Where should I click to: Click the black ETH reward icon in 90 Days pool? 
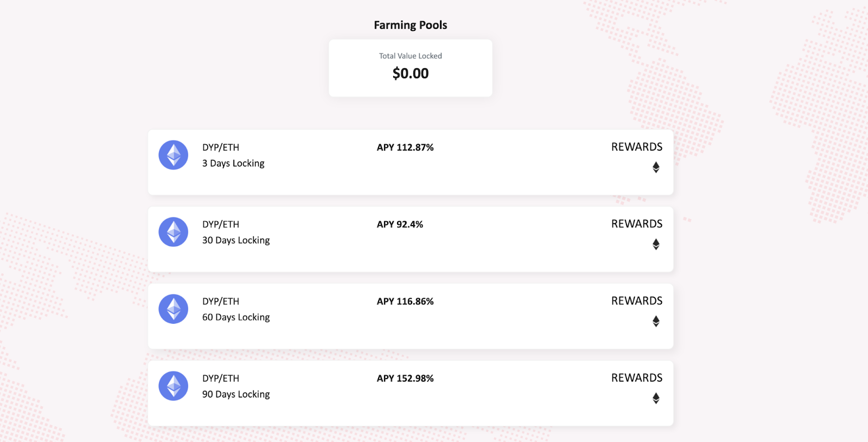(656, 399)
